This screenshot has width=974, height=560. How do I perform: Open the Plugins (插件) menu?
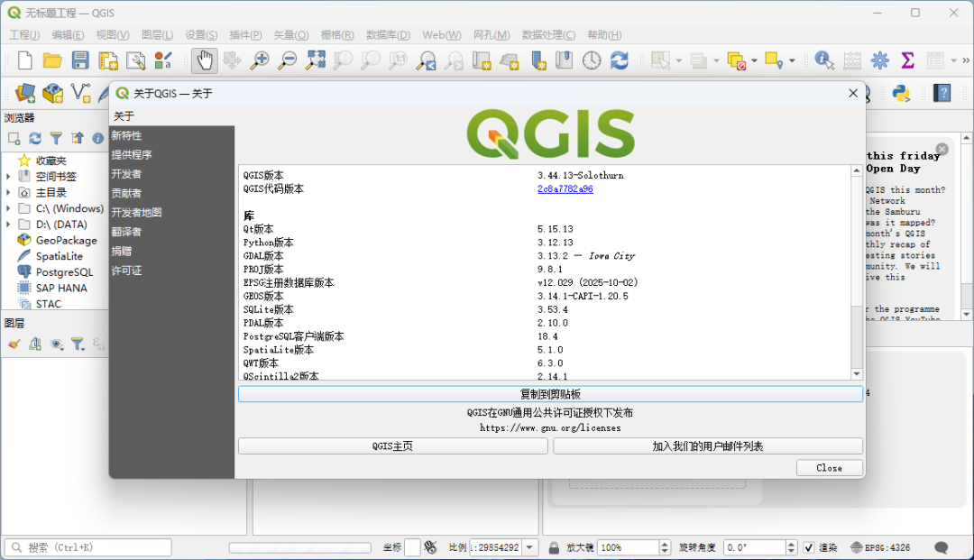[x=245, y=35]
